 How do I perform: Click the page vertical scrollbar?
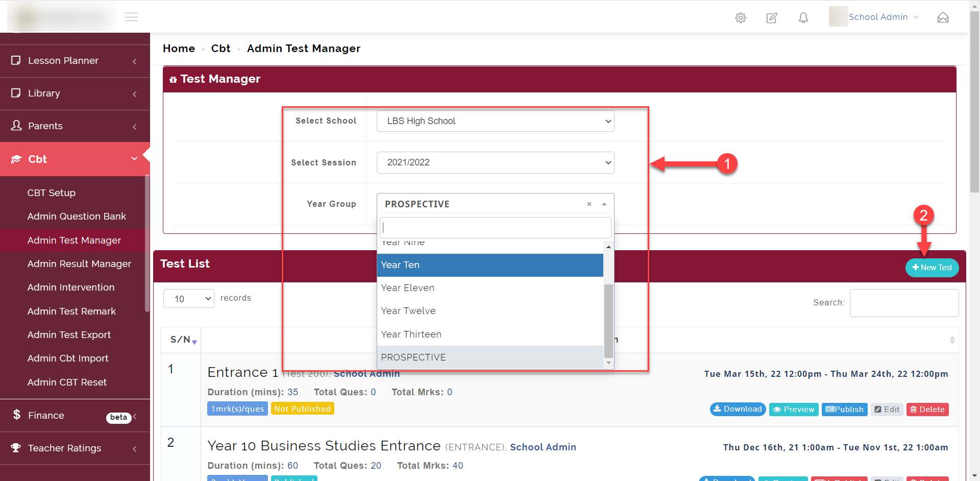(x=974, y=102)
